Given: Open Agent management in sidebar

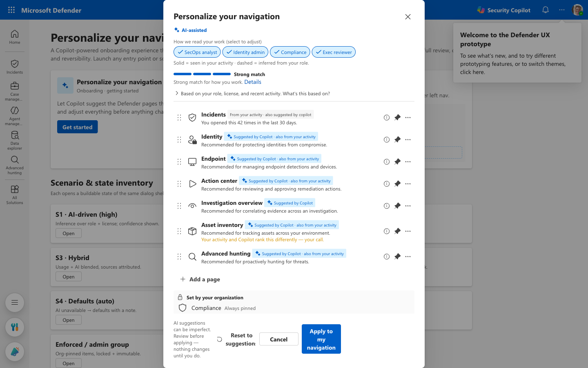Looking at the screenshot, I should click(15, 116).
